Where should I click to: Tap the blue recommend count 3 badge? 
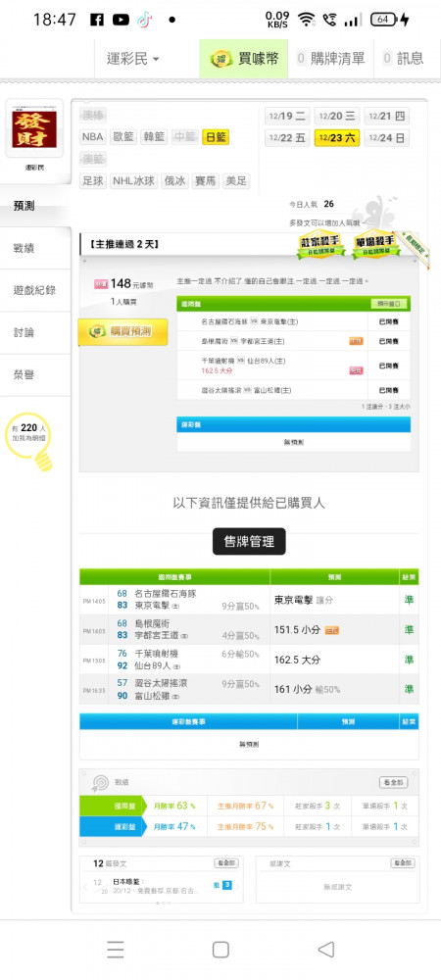click(226, 884)
